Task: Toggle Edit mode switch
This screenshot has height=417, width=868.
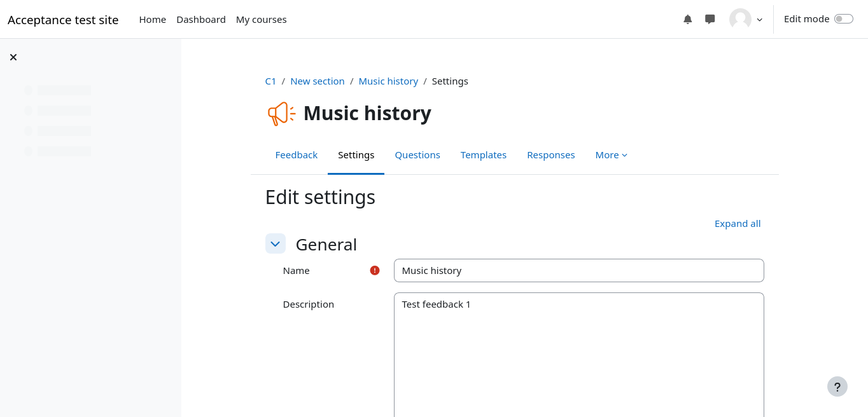Action: pos(843,19)
